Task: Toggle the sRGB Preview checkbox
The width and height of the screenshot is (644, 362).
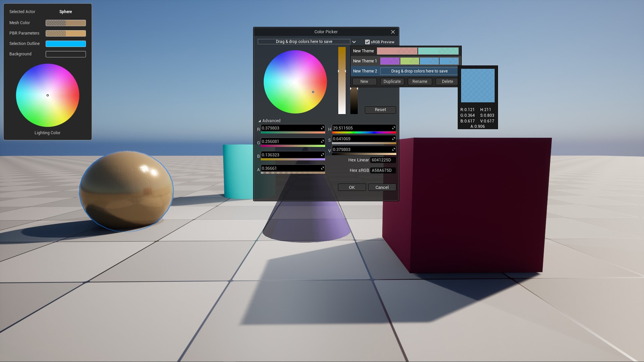Action: click(368, 42)
